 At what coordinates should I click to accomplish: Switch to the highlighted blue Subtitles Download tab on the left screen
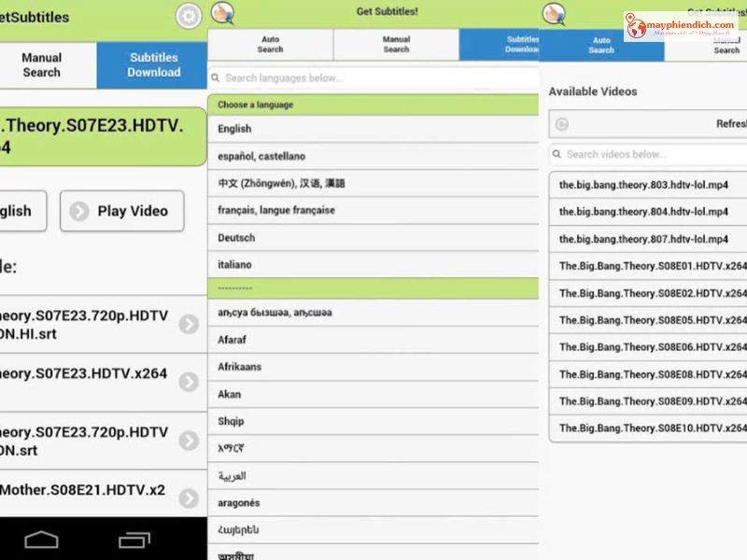click(153, 65)
